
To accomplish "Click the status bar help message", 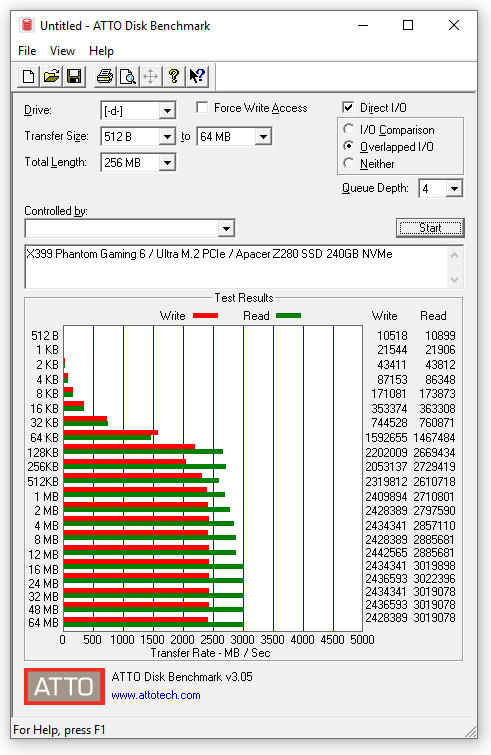I will coord(59,730).
